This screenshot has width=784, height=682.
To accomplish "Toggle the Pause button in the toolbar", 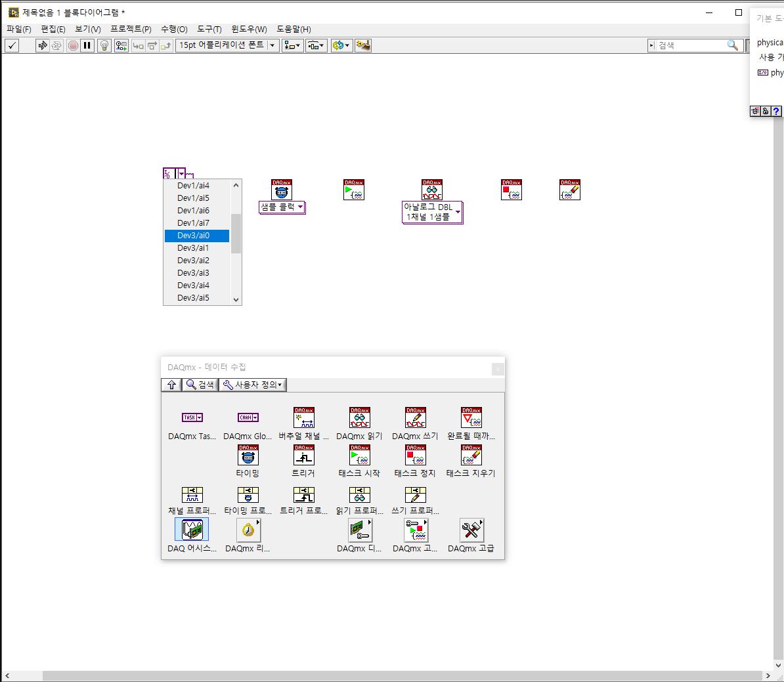I will (x=87, y=45).
